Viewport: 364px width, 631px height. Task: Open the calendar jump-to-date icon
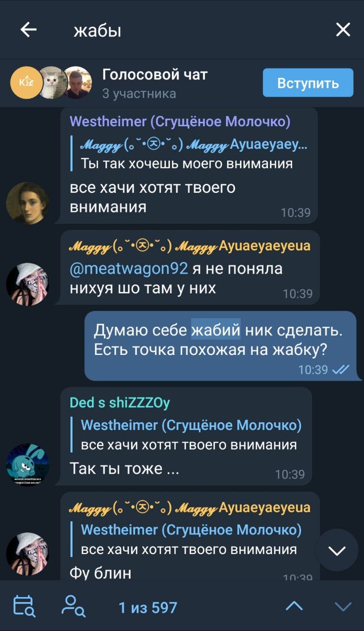click(24, 606)
